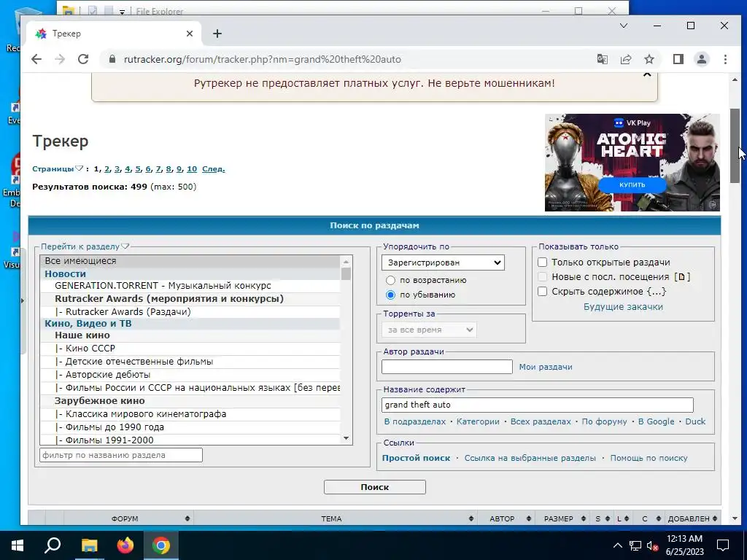
Task: Click the new-posts file icon beside Новые с посл. посещения
Action: pos(682,276)
